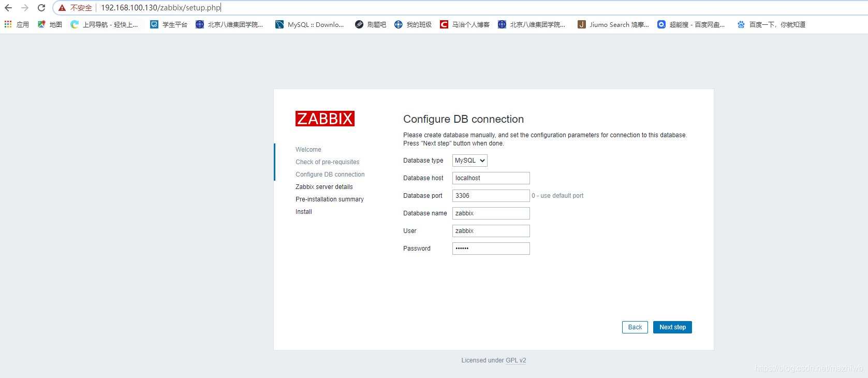Open the Jiumo Search bookmark icon
This screenshot has height=378, width=868.
click(x=582, y=24)
